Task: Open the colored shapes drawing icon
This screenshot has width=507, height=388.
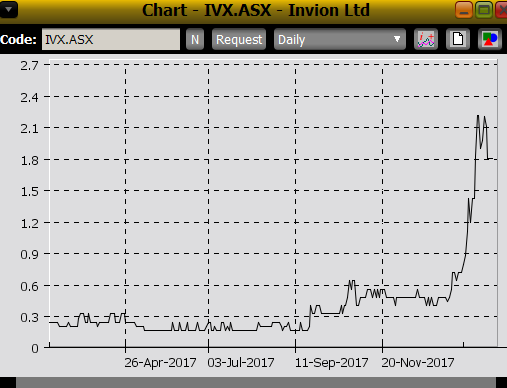Action: (490, 39)
